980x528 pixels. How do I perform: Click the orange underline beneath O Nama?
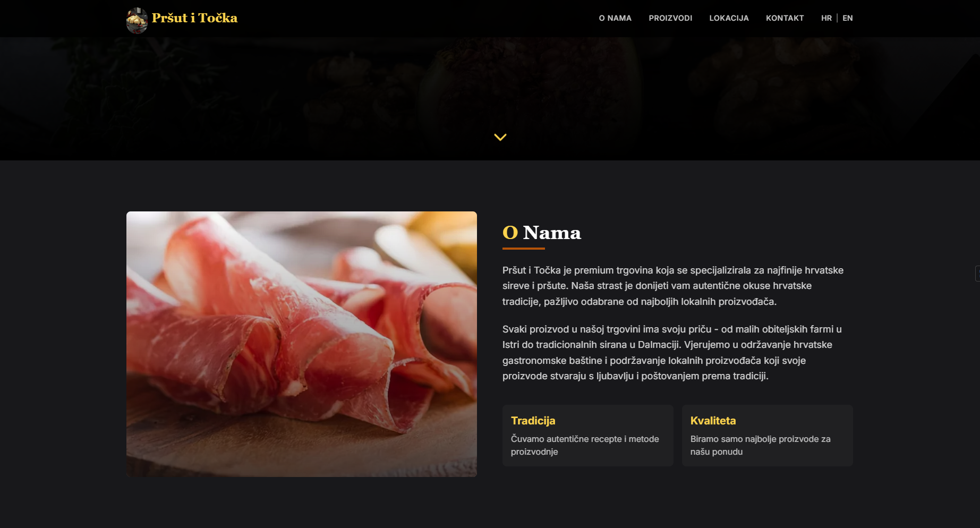point(524,248)
